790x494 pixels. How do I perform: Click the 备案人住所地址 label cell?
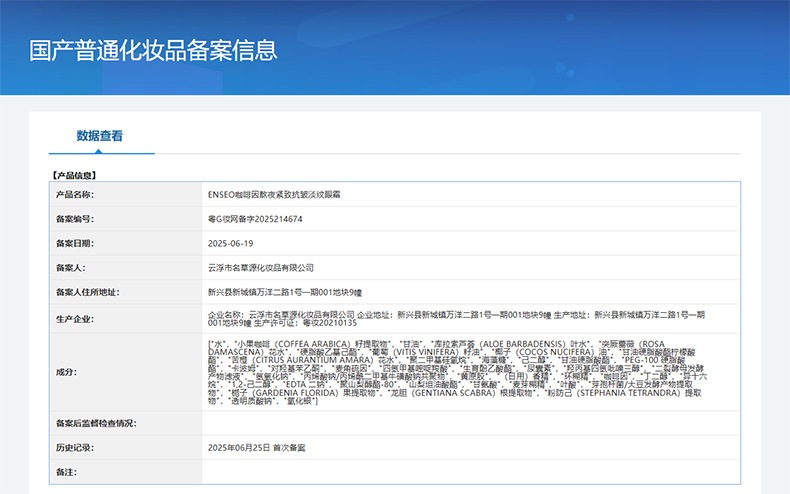click(x=125, y=292)
